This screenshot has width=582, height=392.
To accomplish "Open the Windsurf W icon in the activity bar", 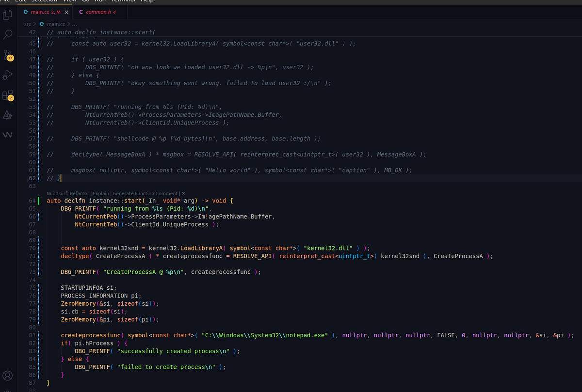I will [x=8, y=135].
